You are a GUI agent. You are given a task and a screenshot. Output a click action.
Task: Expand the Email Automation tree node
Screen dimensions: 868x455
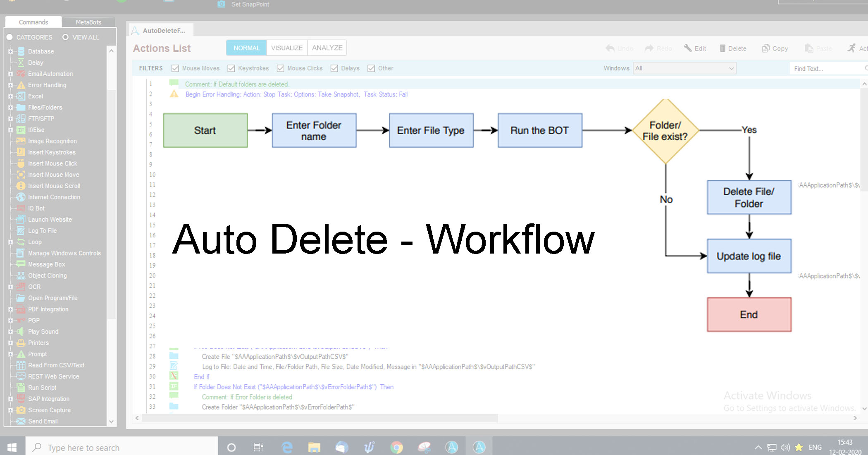click(x=10, y=74)
